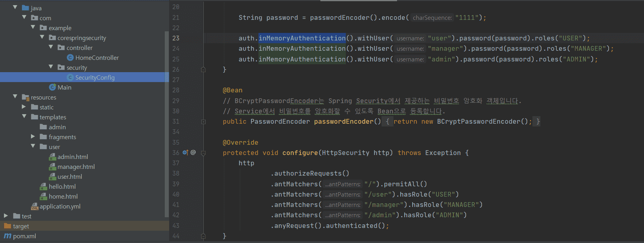This screenshot has width=644, height=243.
Task: Expand the fragments folder
Action: [33, 137]
